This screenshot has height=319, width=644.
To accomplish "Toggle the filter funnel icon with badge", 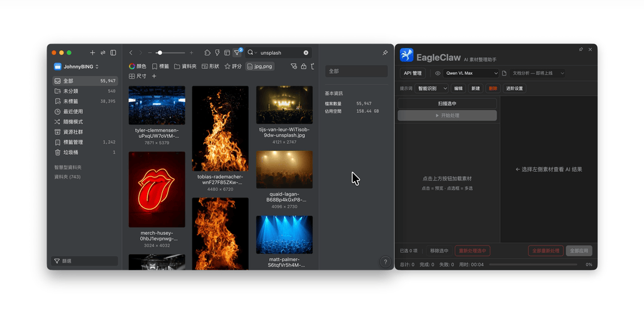I will 237,52.
